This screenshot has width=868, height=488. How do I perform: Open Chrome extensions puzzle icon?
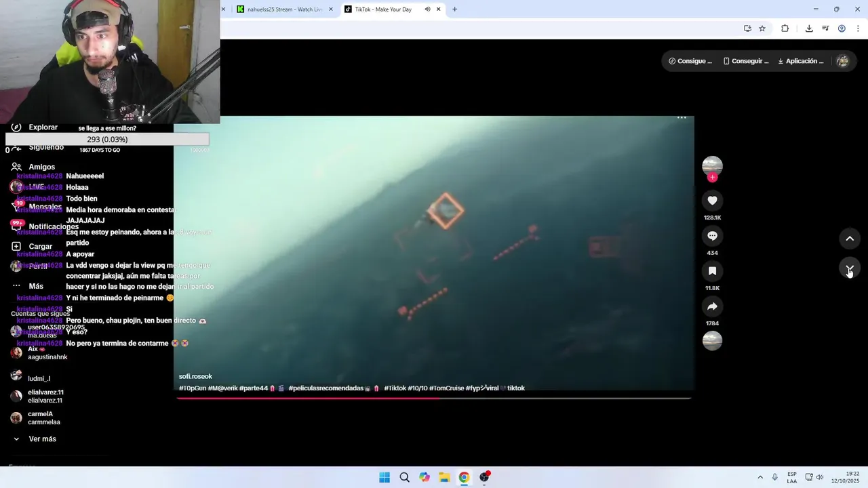[x=785, y=28]
